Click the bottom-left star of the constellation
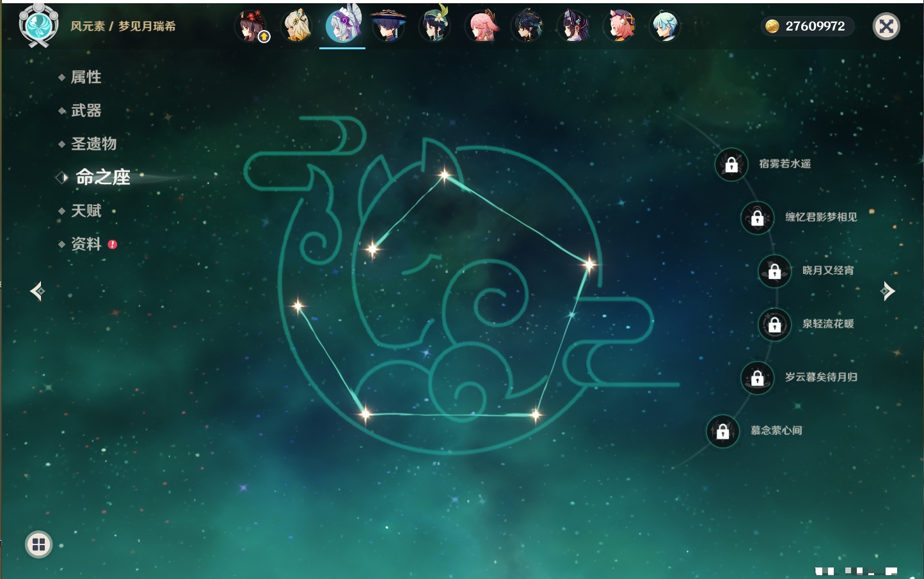Viewport: 924px width, 579px height. [365, 414]
